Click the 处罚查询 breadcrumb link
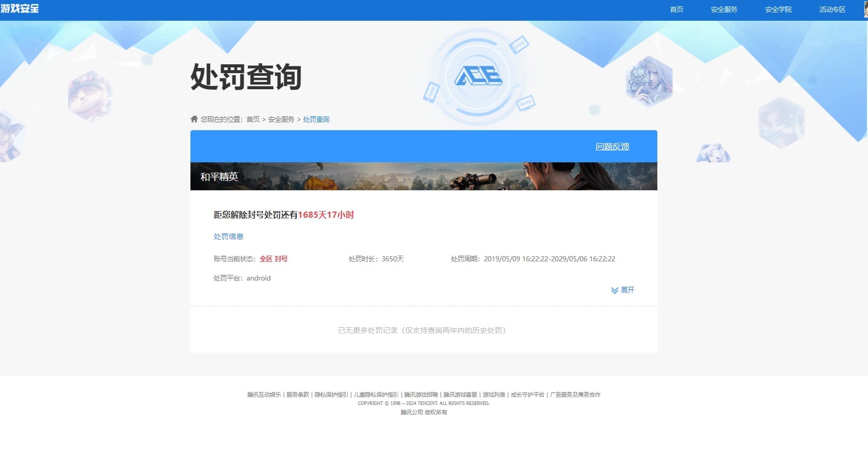This screenshot has height=475, width=868. 316,119
